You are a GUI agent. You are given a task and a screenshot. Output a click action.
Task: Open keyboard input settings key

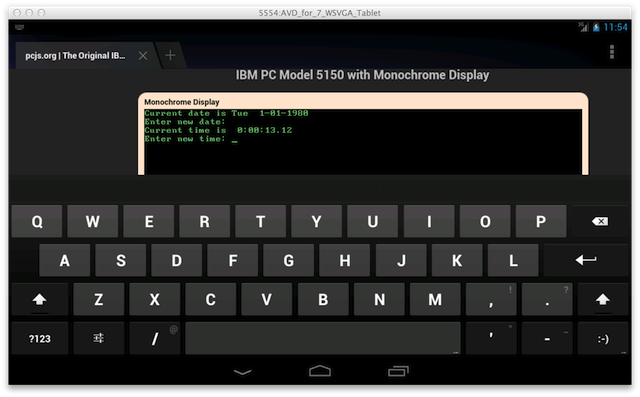tap(98, 338)
